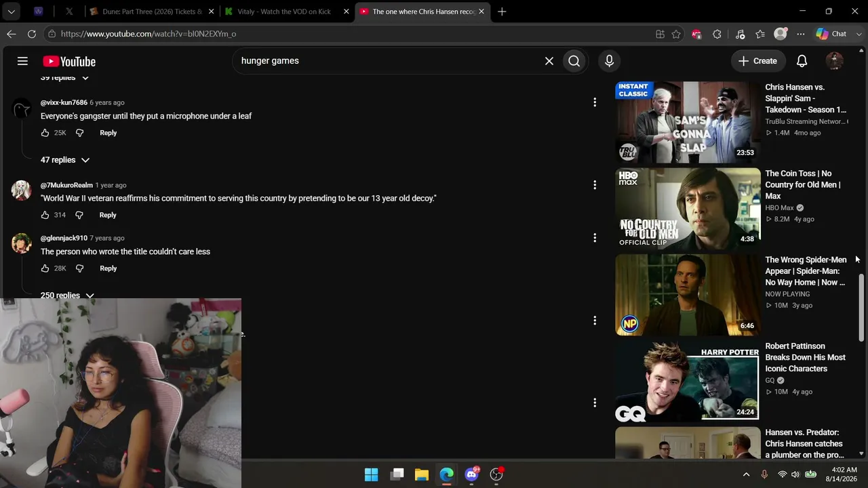Open the Wi-Fi network tray icon

point(782,474)
